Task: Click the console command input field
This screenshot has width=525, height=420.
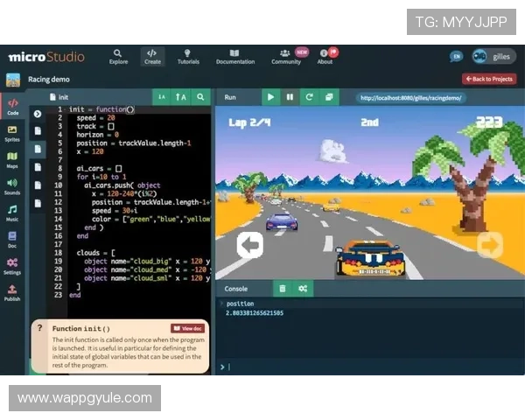Action: pyautogui.click(x=367, y=367)
